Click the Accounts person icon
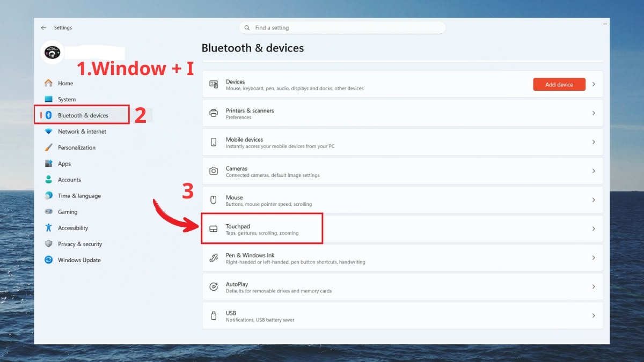Screen dimensions: 644x362 [49, 180]
